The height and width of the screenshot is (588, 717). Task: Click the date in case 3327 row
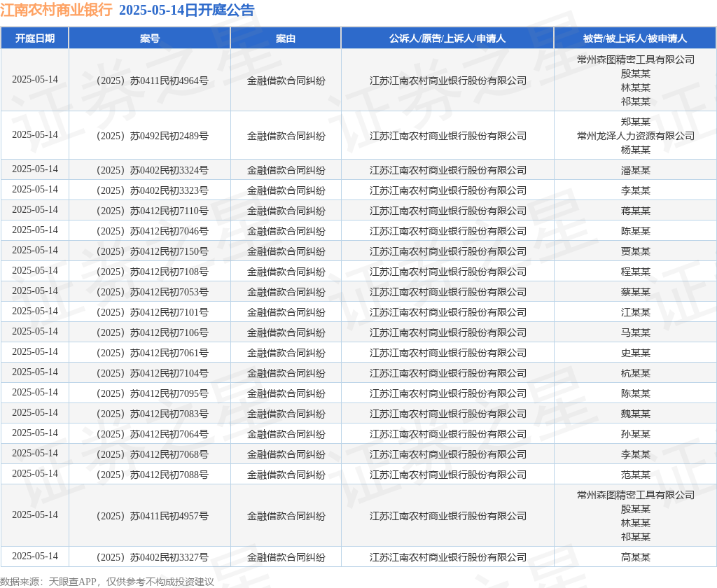tap(35, 556)
